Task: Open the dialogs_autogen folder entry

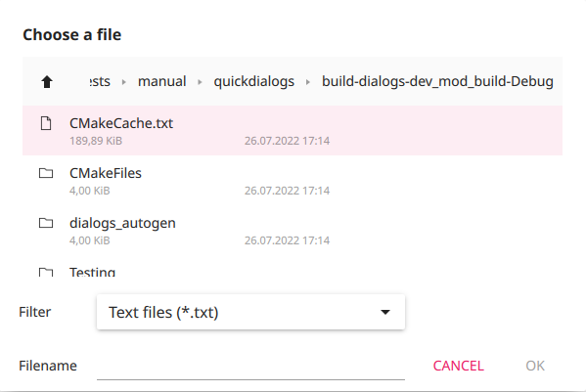Action: [x=293, y=230]
